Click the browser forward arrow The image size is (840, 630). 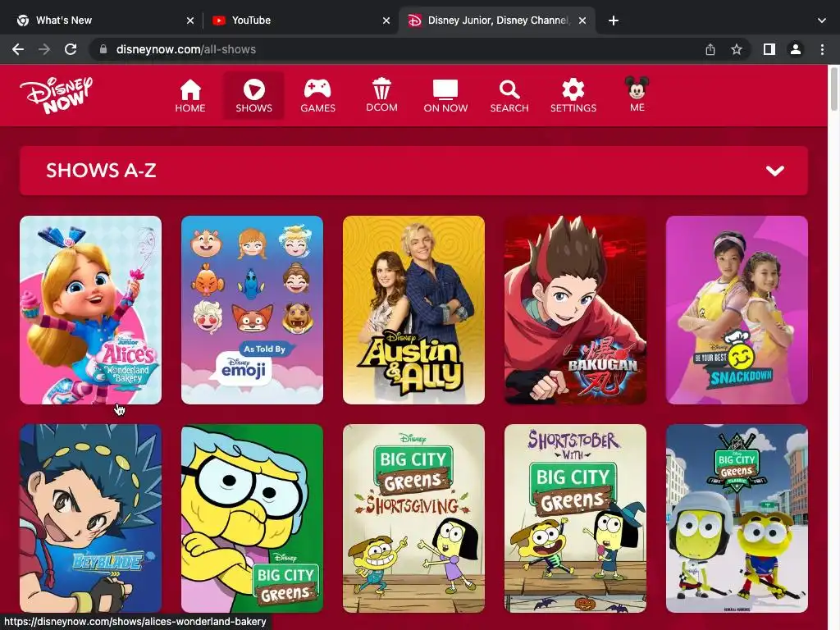coord(44,49)
